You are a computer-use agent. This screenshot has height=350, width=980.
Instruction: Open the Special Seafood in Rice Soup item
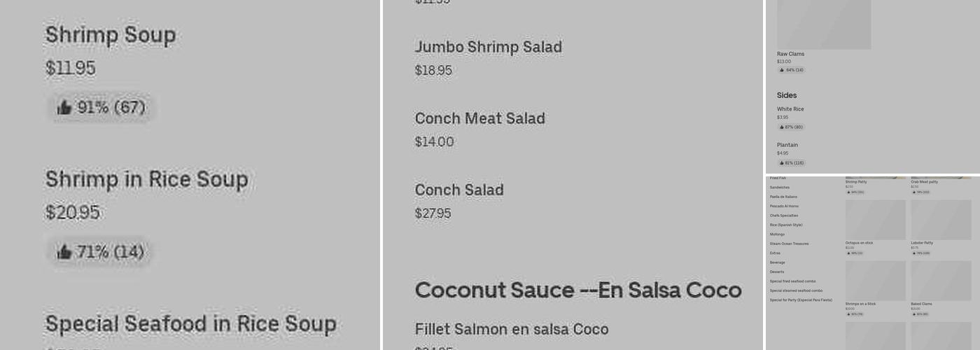tap(190, 324)
